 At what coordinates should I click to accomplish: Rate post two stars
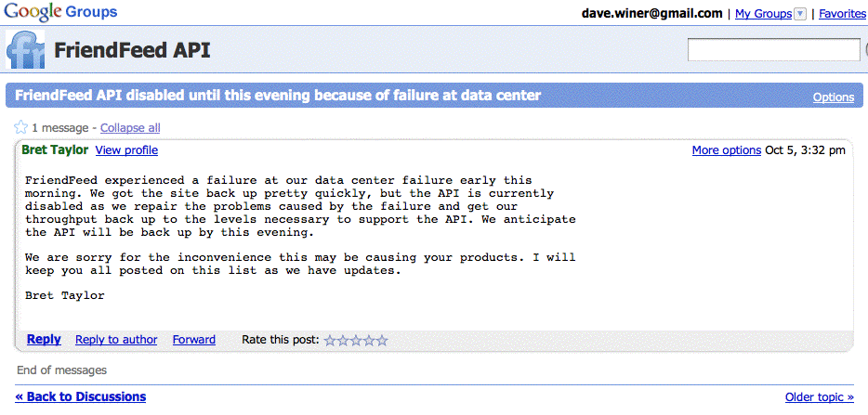click(343, 341)
